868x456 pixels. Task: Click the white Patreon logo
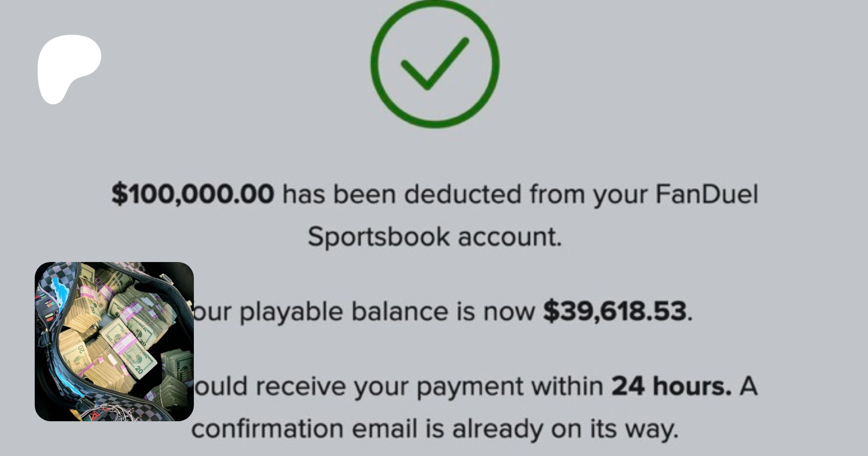pos(69,69)
